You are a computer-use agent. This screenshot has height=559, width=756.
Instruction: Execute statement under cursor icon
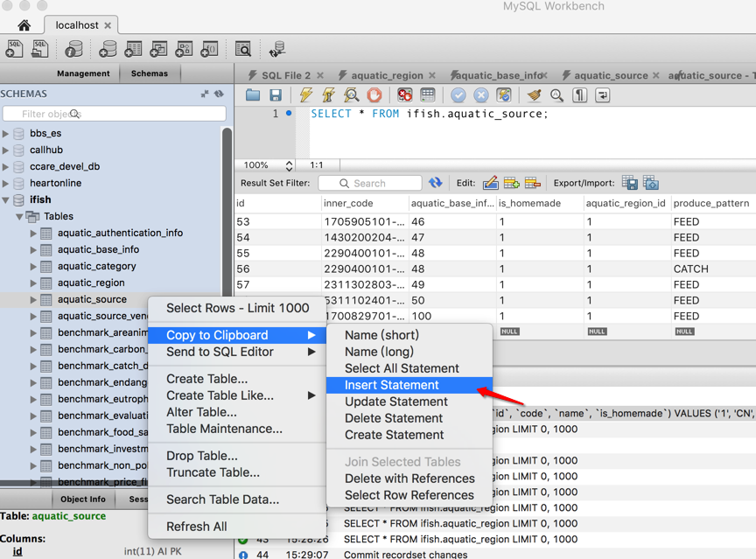(x=329, y=95)
